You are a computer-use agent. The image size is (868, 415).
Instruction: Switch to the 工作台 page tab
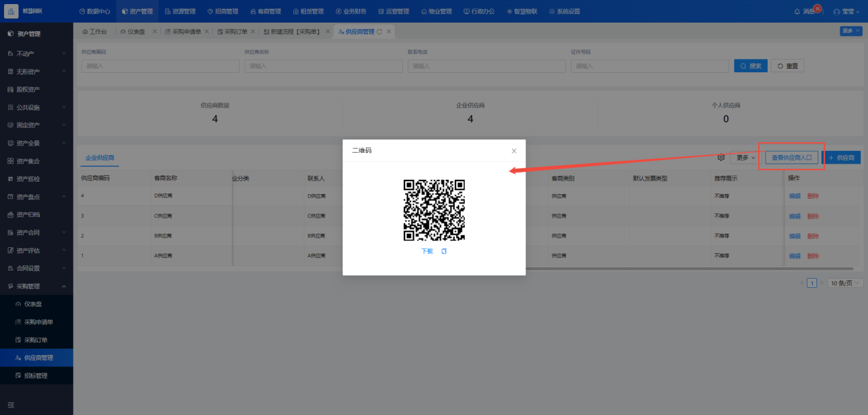[94, 32]
